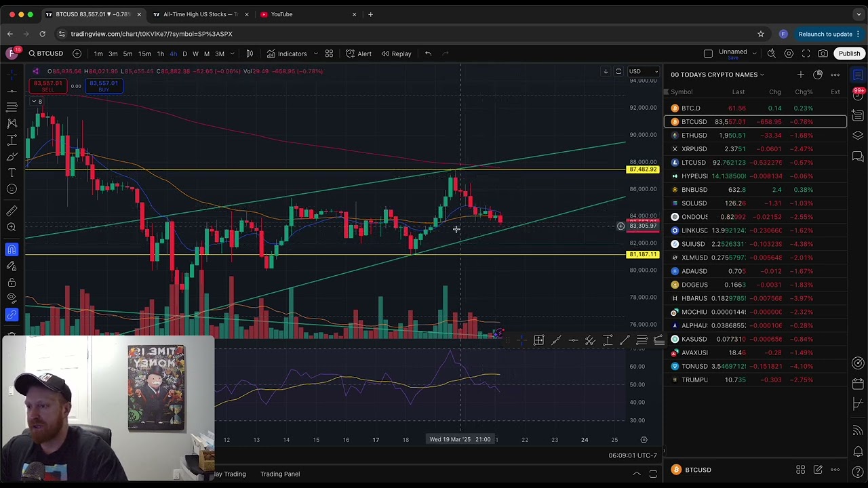The height and width of the screenshot is (488, 868).
Task: Undo the last chart action
Action: 428,54
